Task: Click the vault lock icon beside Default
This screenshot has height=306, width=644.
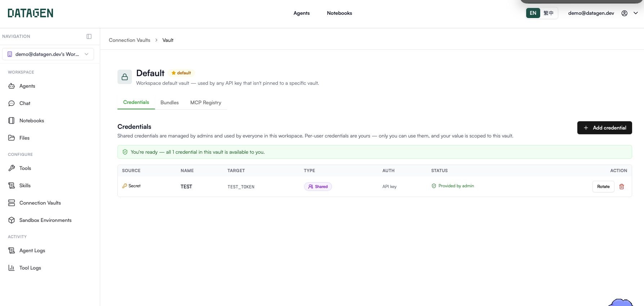Action: pyautogui.click(x=125, y=77)
